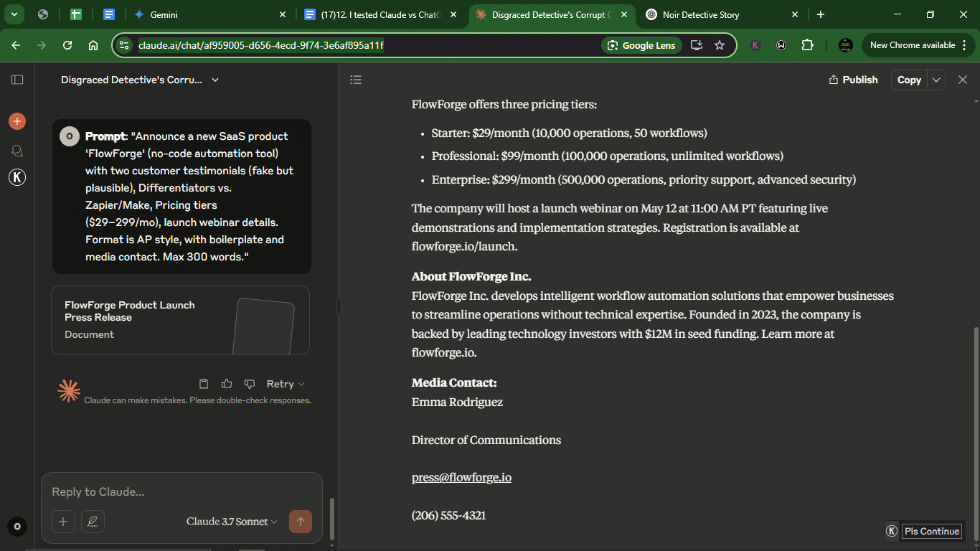Add attachment with plus button

(63, 522)
